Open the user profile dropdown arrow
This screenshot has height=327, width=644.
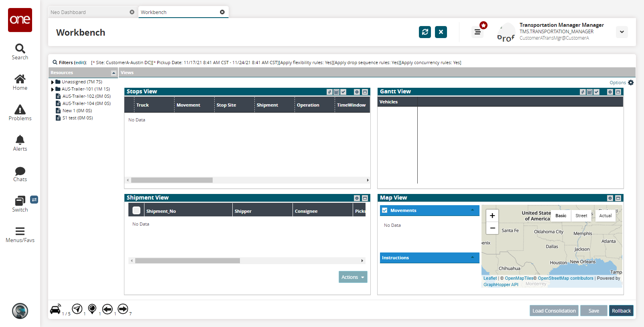[x=622, y=32]
